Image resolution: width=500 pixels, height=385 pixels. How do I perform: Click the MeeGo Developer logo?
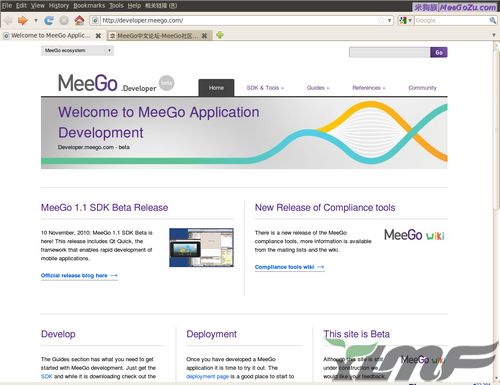[107, 83]
